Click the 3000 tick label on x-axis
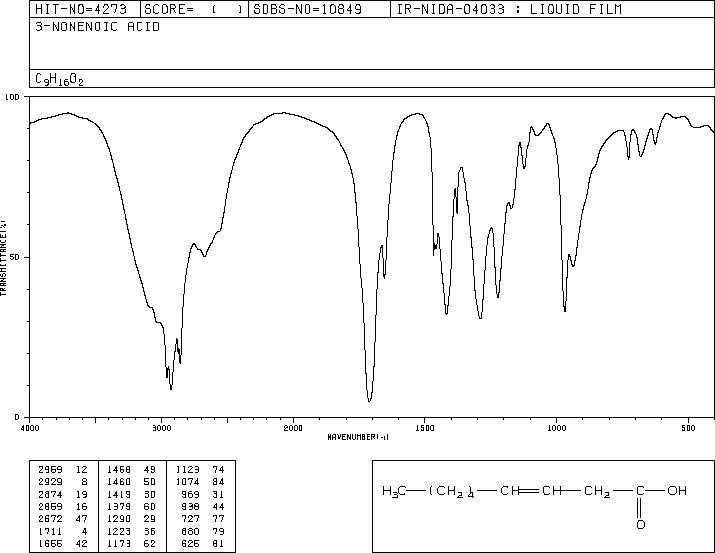 pos(161,428)
